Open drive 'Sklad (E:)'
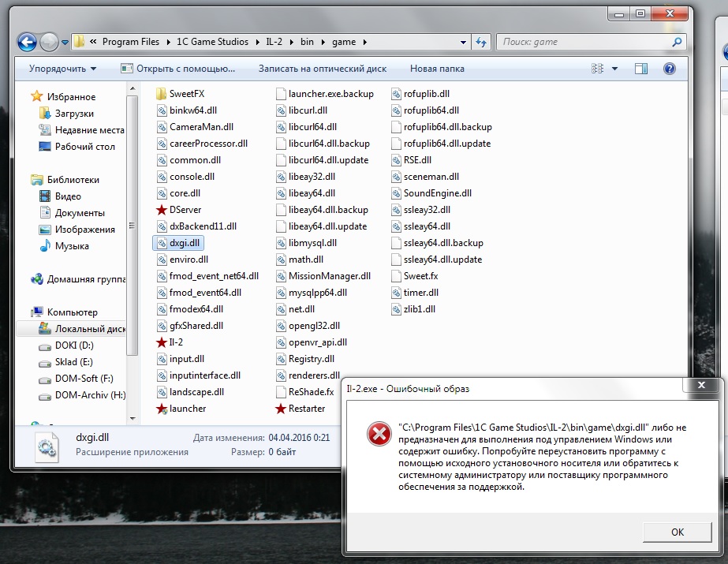Image resolution: width=728 pixels, height=564 pixels. pos(74,362)
